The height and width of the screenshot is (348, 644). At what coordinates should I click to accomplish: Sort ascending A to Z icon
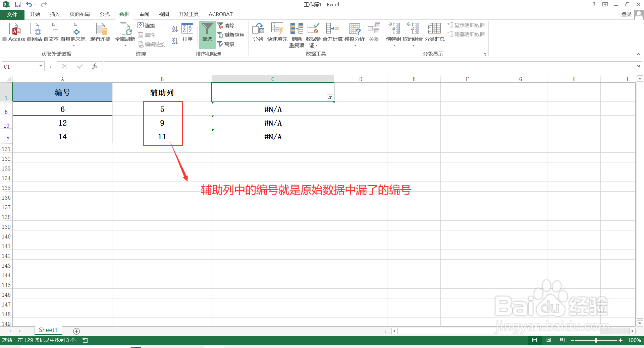click(x=175, y=29)
